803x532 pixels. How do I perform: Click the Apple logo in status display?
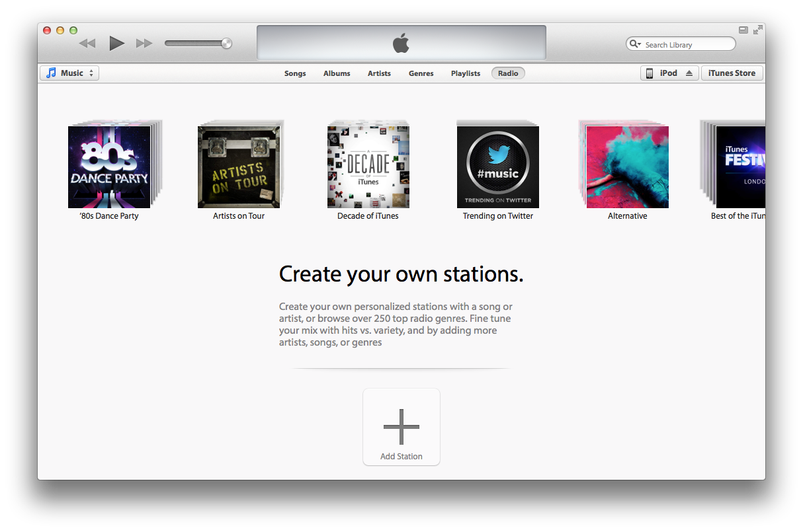(401, 44)
